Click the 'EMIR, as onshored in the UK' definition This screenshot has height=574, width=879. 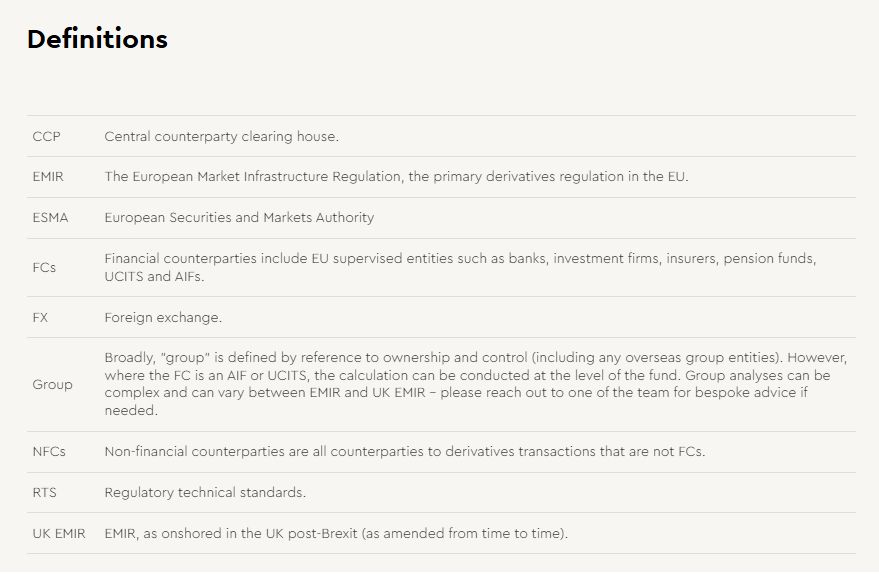click(x=336, y=534)
